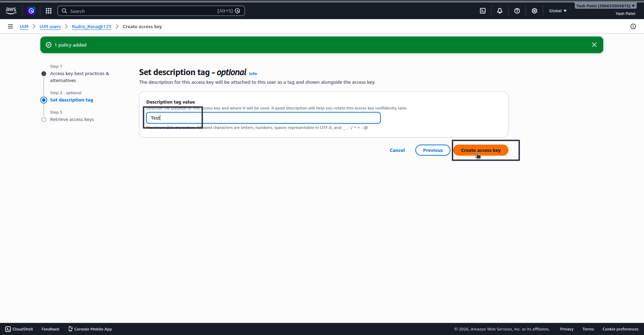Image resolution: width=644 pixels, height=335 pixels.
Task: Launch CloudShell from the top bar icon
Action: 483,11
